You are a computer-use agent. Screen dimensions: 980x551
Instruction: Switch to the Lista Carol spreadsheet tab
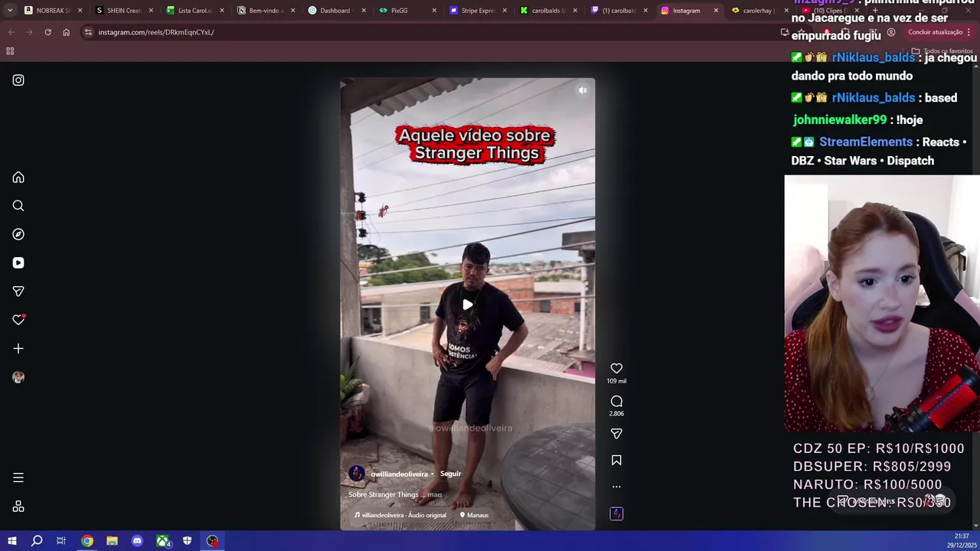[x=194, y=11]
